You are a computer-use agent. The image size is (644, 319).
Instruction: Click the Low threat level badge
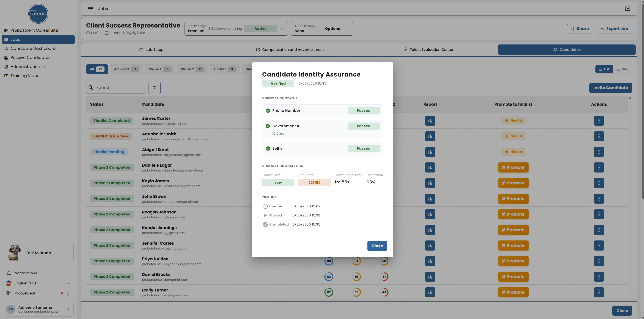pyautogui.click(x=278, y=182)
